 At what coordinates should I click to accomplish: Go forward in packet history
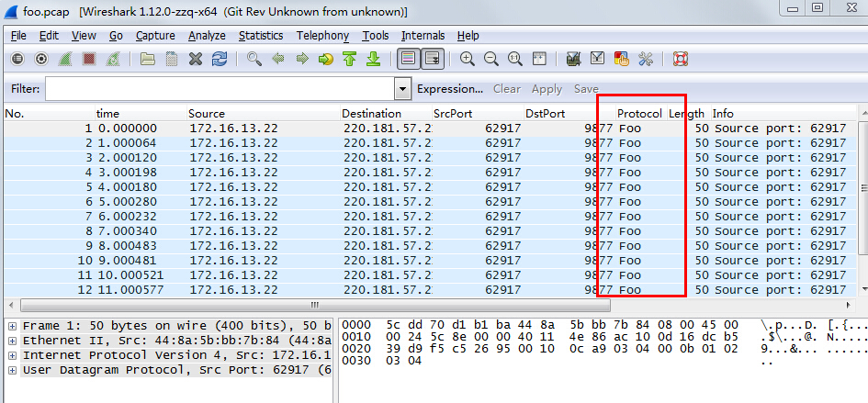click(x=301, y=59)
